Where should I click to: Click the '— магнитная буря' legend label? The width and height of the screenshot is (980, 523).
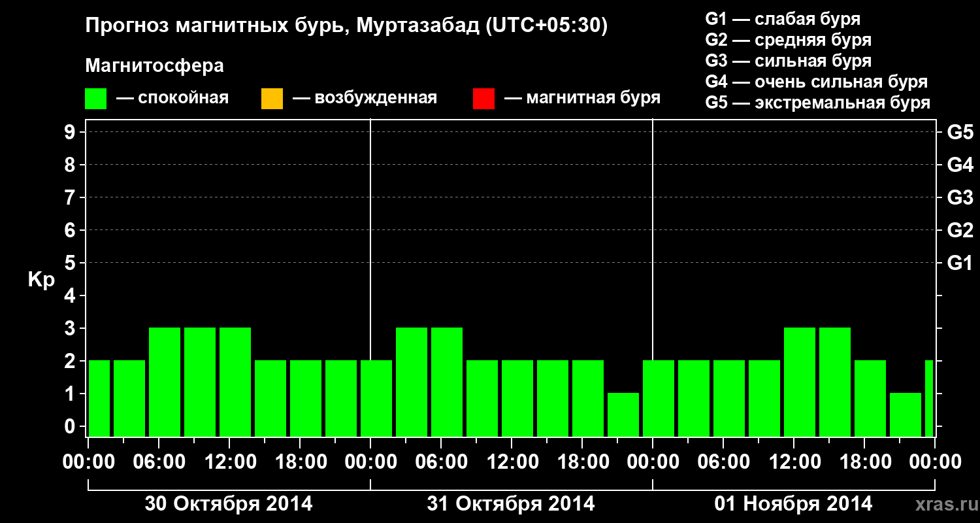coord(583,98)
